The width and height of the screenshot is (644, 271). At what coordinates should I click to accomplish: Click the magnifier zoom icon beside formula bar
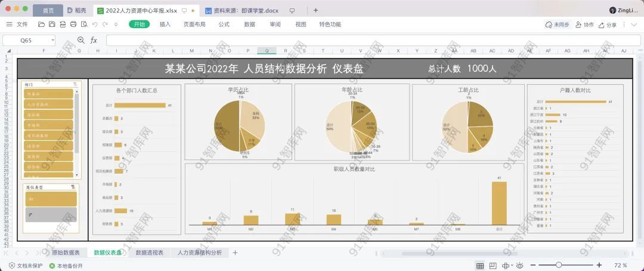point(81,40)
